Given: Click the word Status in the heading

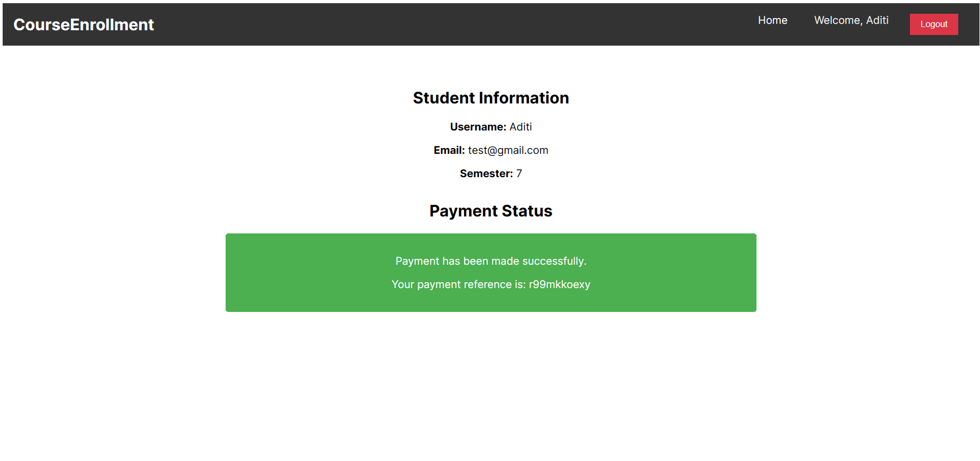Looking at the screenshot, I should click(527, 211).
